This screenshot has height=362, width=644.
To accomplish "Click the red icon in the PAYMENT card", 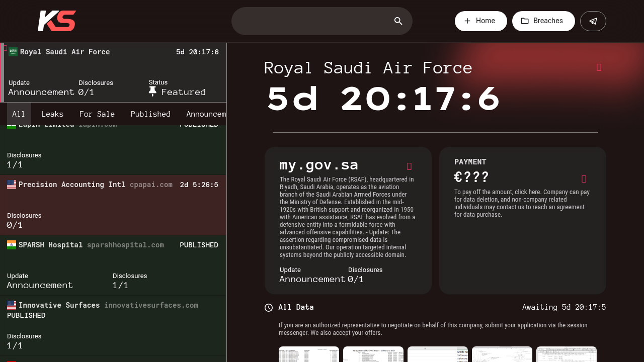I will [x=584, y=179].
